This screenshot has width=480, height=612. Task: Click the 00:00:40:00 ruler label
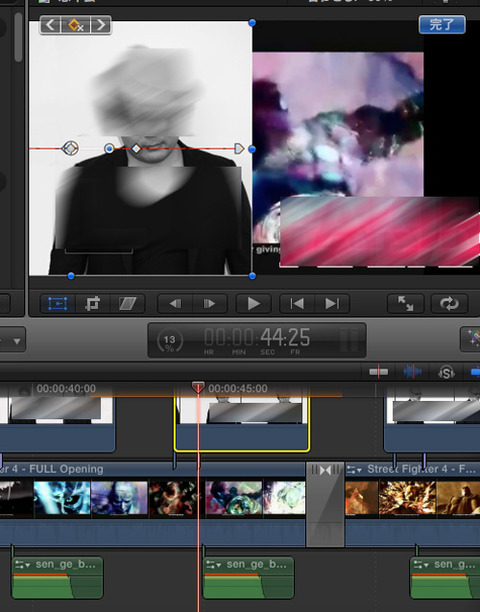pyautogui.click(x=66, y=389)
